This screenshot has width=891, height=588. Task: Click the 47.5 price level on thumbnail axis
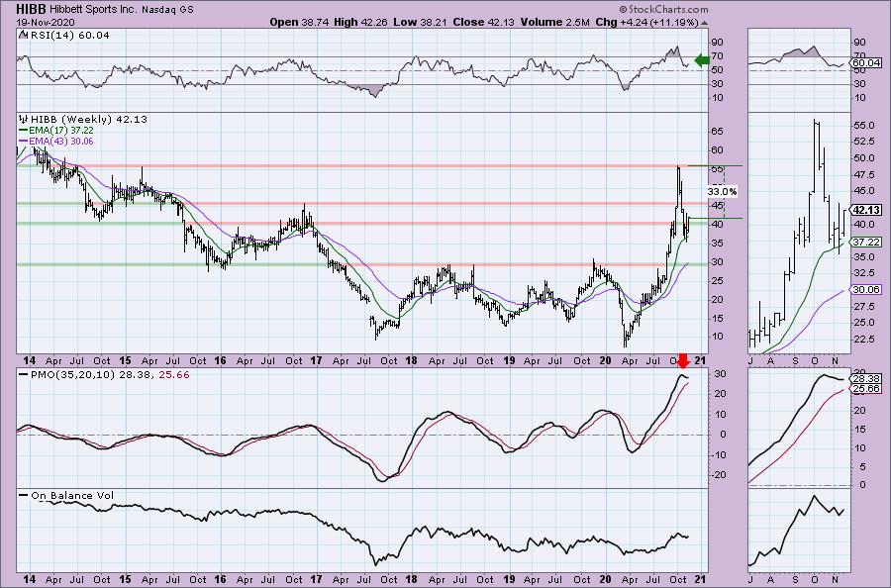click(866, 174)
